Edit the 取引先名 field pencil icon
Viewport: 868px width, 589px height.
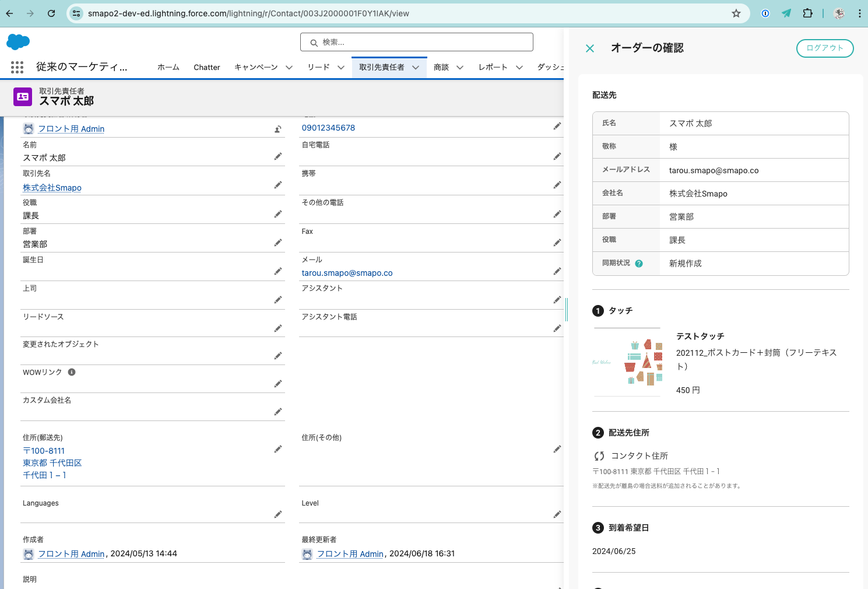(x=278, y=185)
